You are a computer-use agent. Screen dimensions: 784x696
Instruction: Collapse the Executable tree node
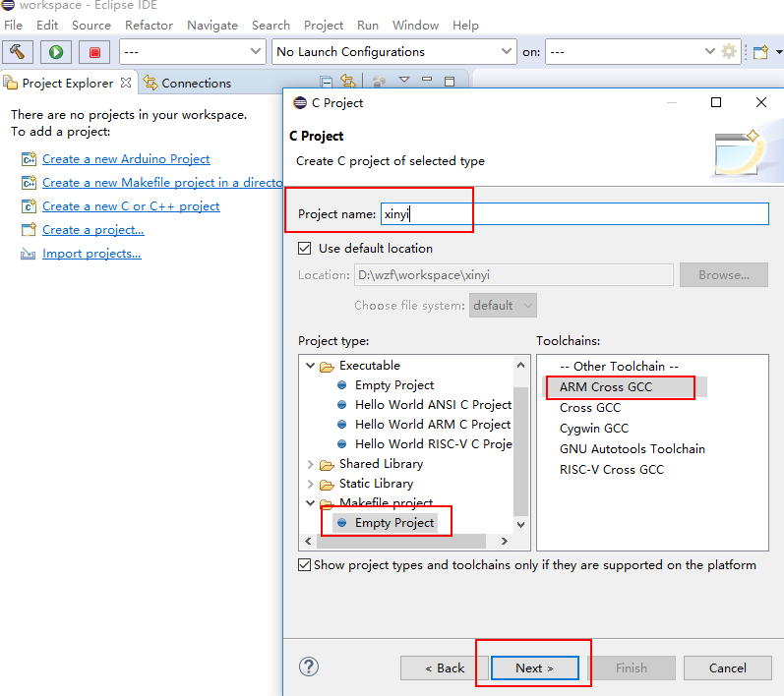311,366
